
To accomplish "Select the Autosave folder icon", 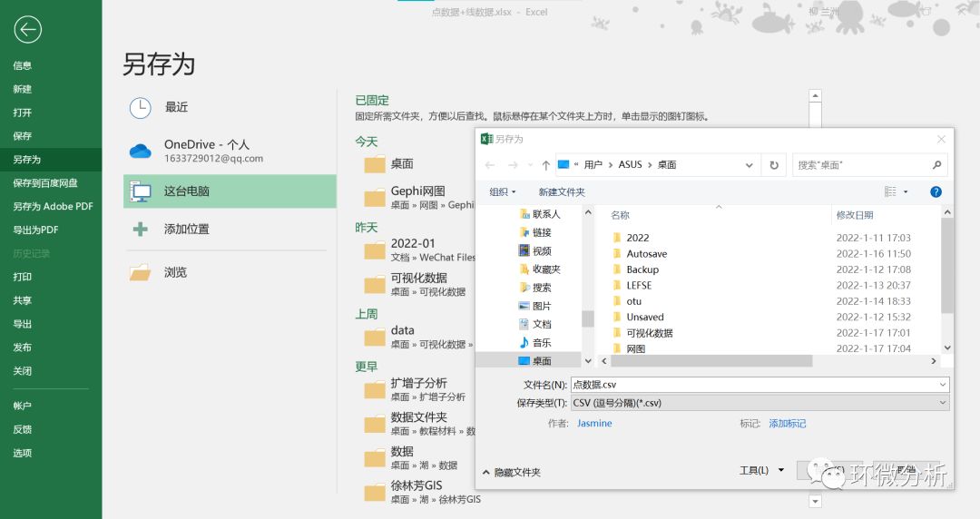I will tap(617, 254).
